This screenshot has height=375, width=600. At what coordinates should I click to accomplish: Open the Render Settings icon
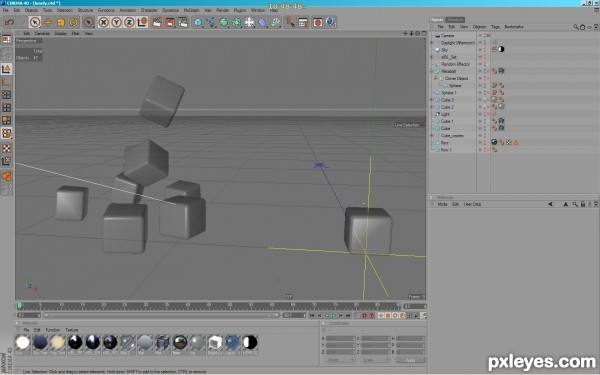click(183, 22)
